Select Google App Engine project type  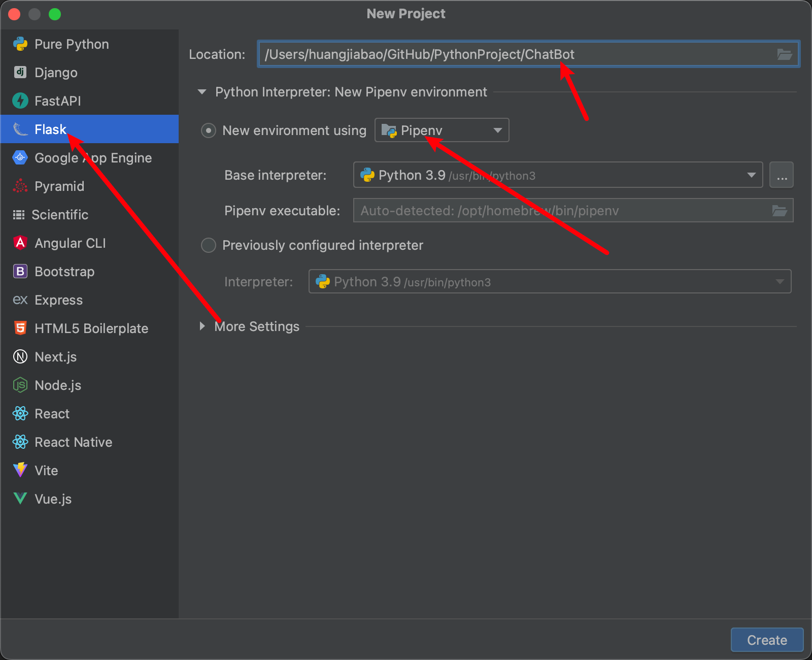[x=89, y=158]
